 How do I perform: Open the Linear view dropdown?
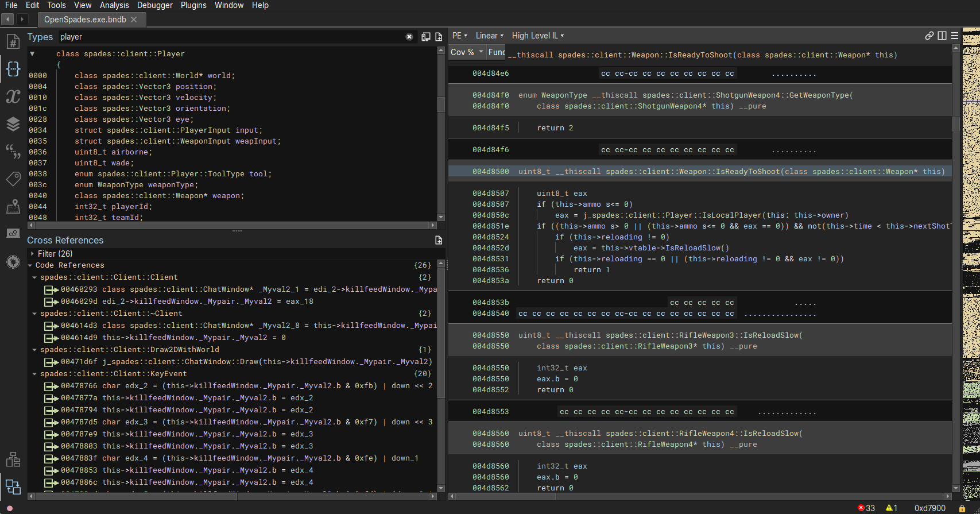489,36
